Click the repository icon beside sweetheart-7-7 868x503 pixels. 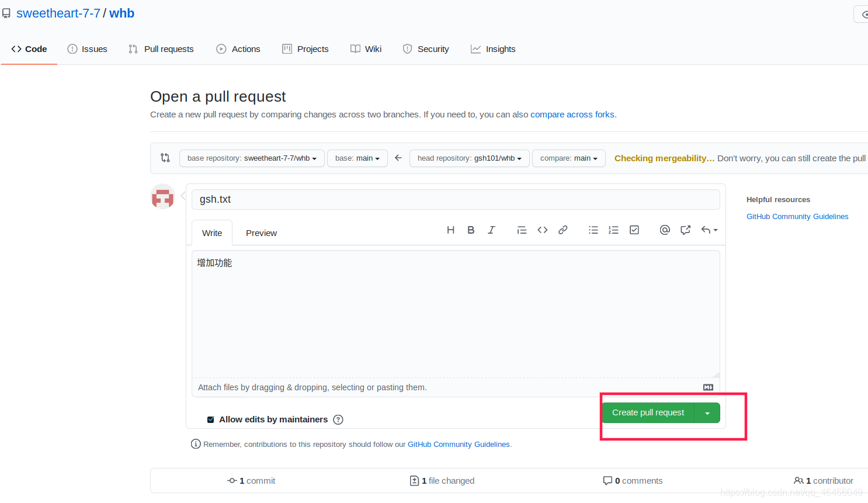(6, 13)
